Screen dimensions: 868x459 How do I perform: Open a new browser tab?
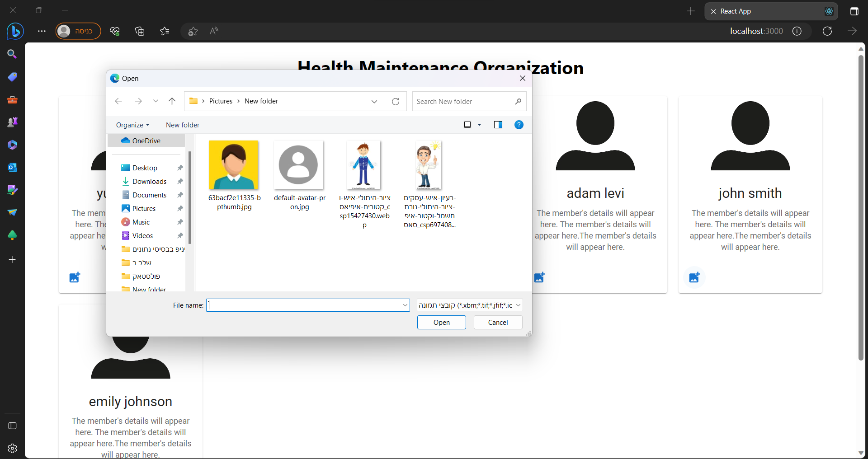691,11
